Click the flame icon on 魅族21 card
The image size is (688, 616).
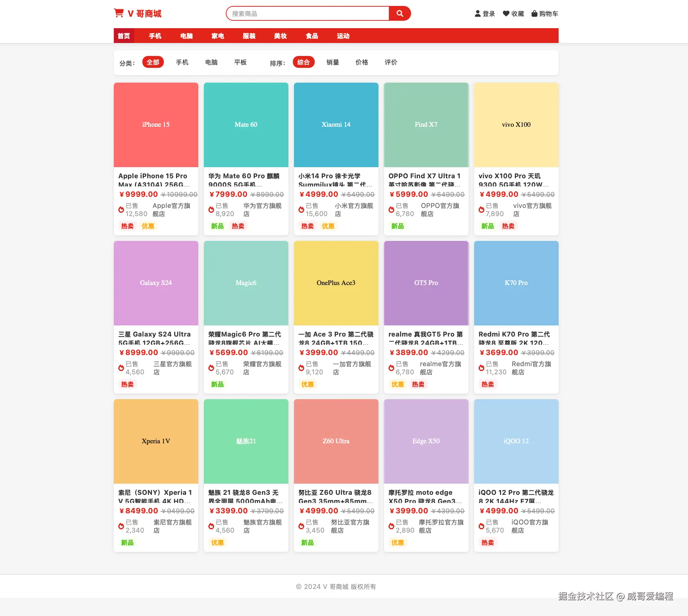(x=211, y=526)
